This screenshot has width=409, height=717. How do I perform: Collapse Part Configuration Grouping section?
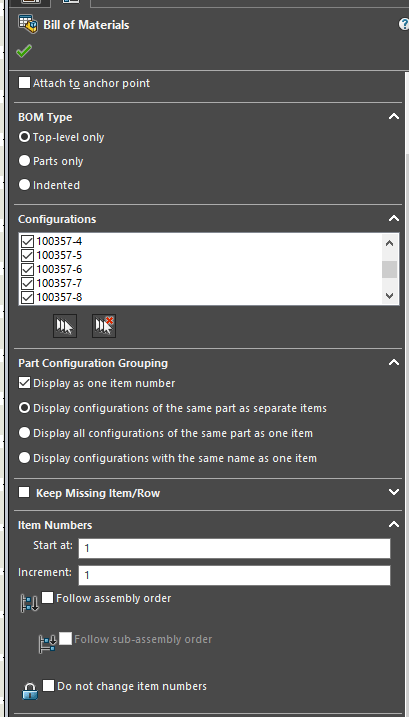pos(394,363)
